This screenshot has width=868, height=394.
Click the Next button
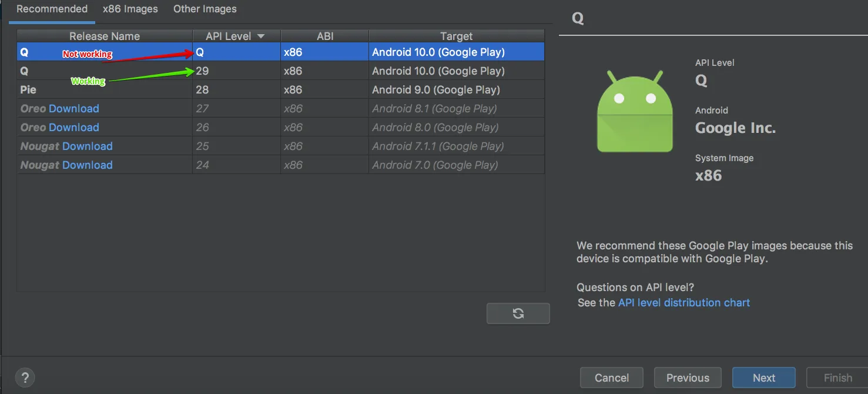[764, 378]
